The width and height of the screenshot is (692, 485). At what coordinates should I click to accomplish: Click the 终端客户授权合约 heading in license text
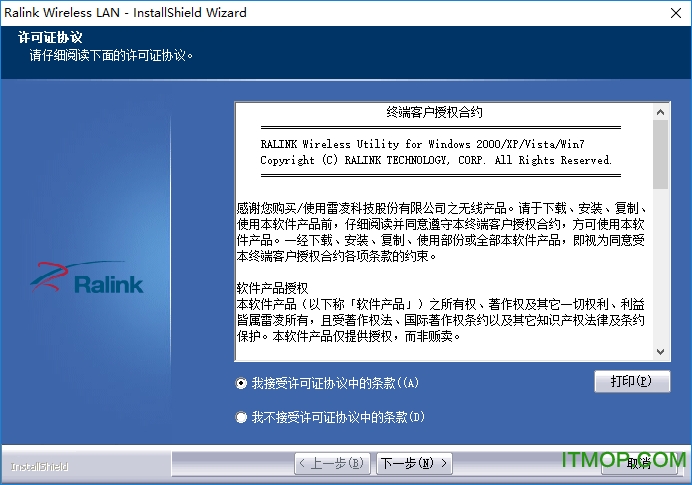434,112
